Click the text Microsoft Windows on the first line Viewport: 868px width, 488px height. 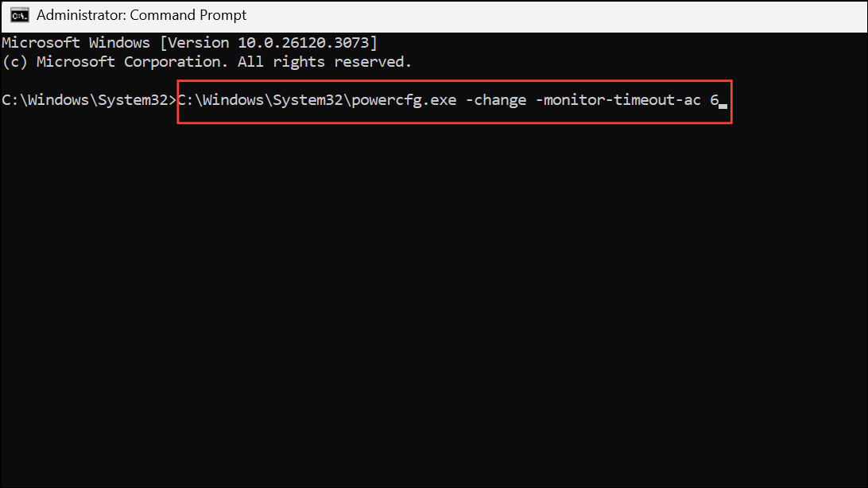pos(76,42)
